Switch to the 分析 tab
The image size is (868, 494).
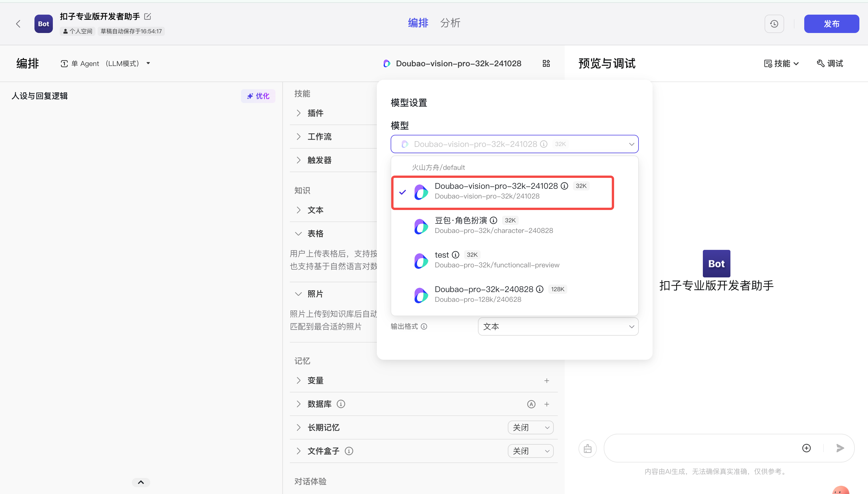pos(450,23)
